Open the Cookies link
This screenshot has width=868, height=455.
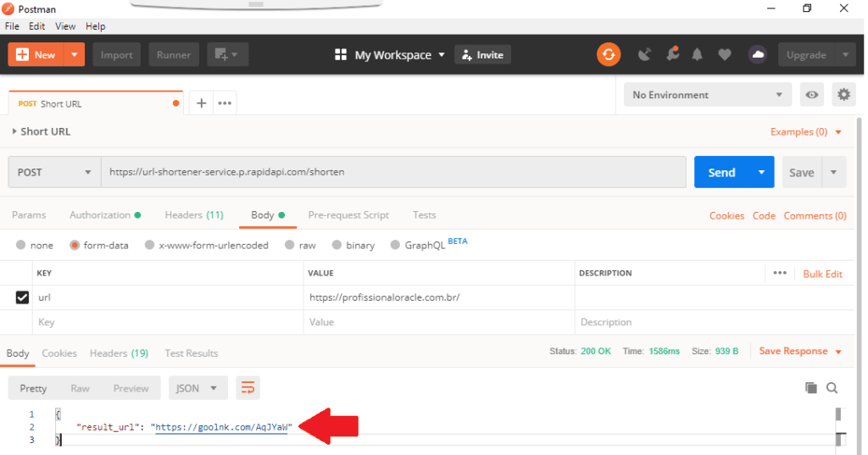[726, 215]
